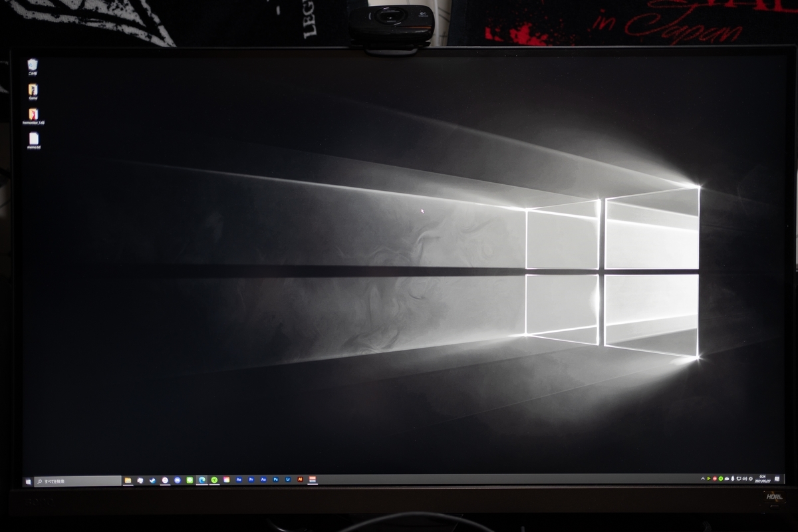This screenshot has width=798, height=532.
Task: Open OneDrive cloud tray icon
Action: 727,479
